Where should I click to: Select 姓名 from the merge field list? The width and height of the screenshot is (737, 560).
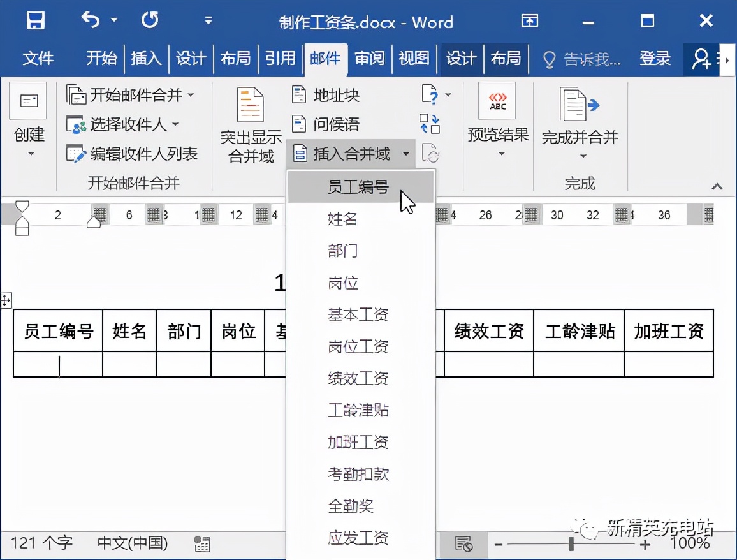pos(344,219)
